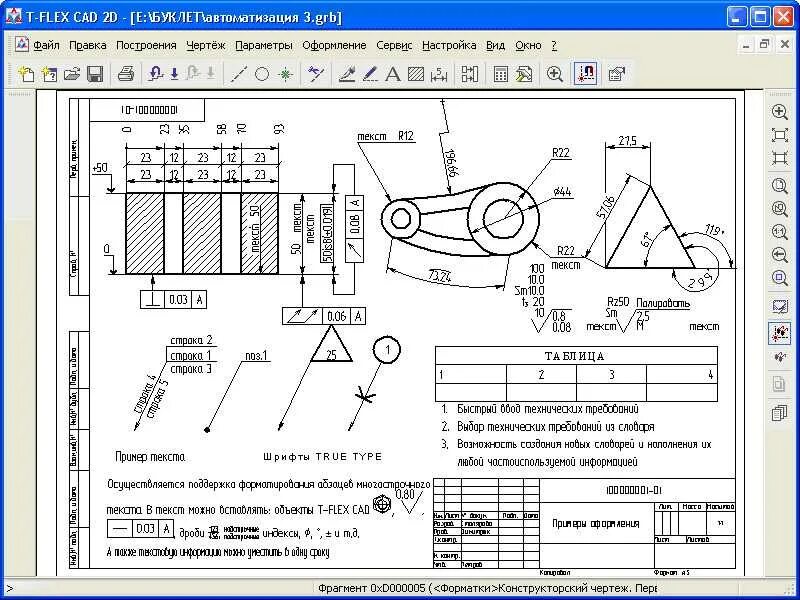Click the edit construction icon with blue arrows
The width and height of the screenshot is (800, 600).
(x=316, y=74)
